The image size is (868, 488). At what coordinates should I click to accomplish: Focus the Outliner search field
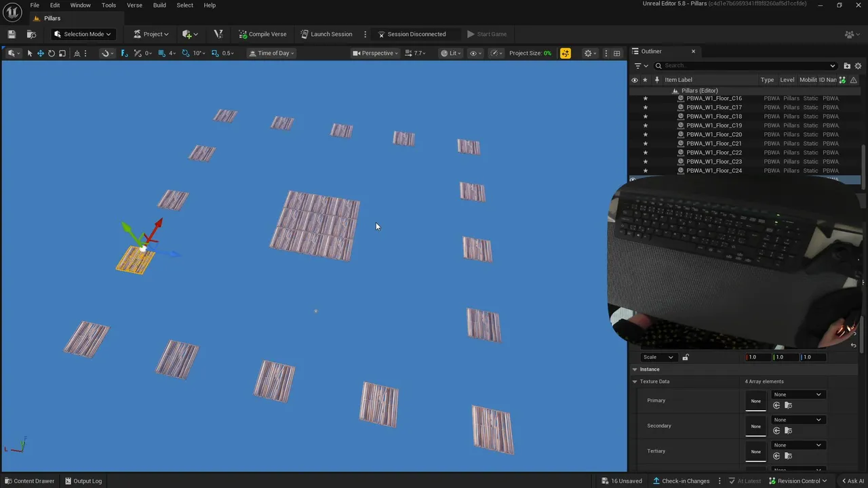pyautogui.click(x=746, y=66)
